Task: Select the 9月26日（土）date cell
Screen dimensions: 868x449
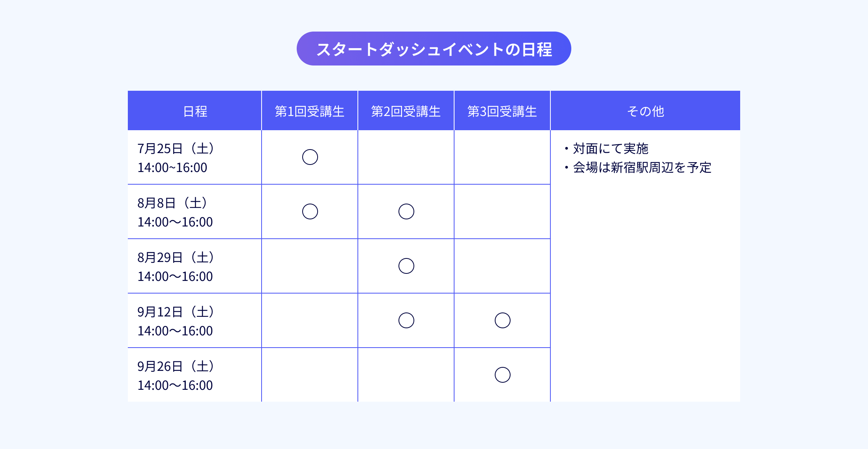Action: coord(195,375)
